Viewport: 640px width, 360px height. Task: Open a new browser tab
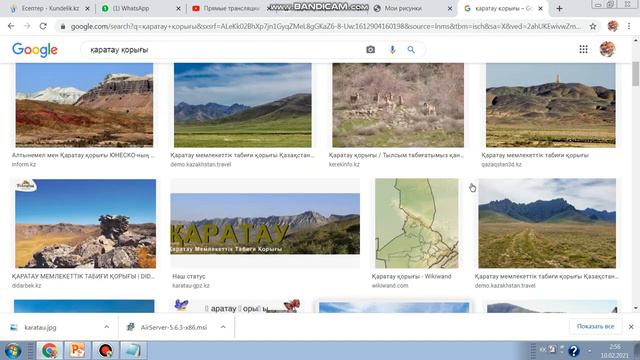pos(559,8)
